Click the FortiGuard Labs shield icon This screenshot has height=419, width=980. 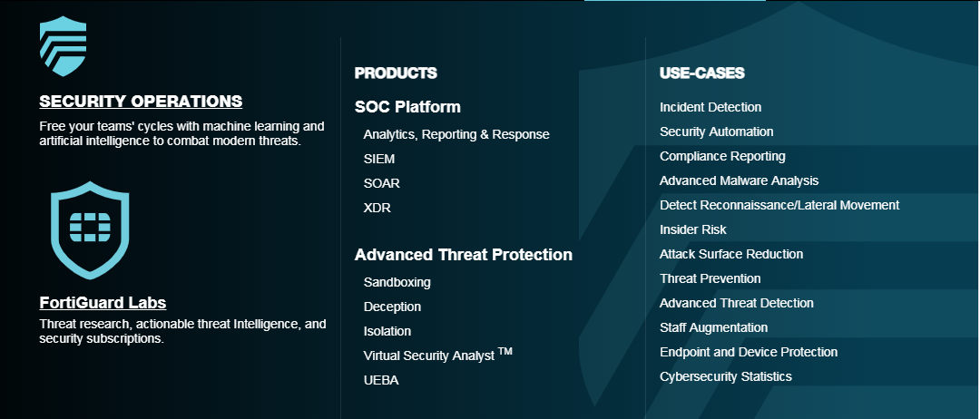coord(89,229)
